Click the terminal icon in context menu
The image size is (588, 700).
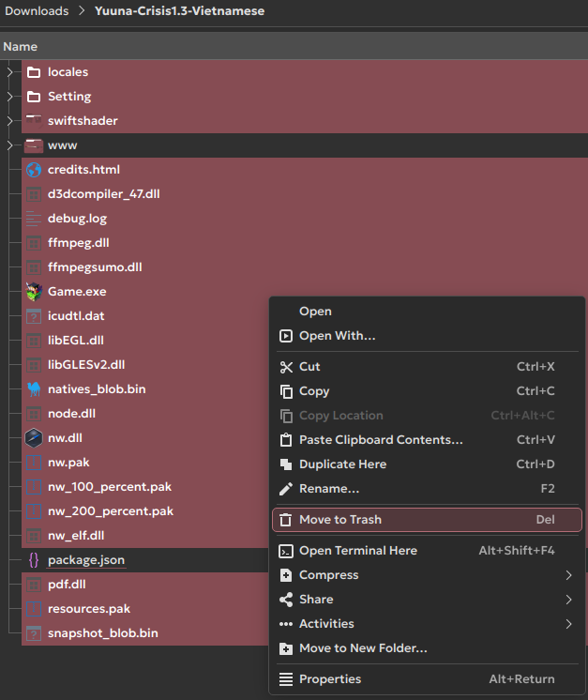[x=286, y=551]
